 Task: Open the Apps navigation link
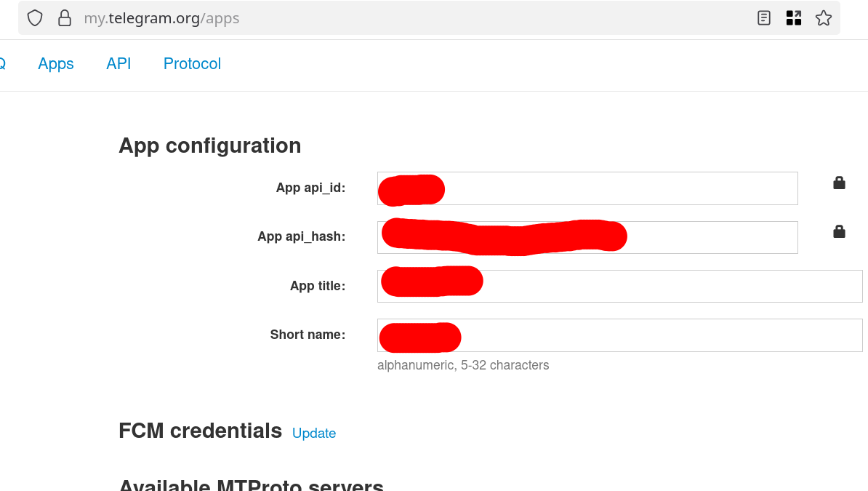click(x=56, y=64)
